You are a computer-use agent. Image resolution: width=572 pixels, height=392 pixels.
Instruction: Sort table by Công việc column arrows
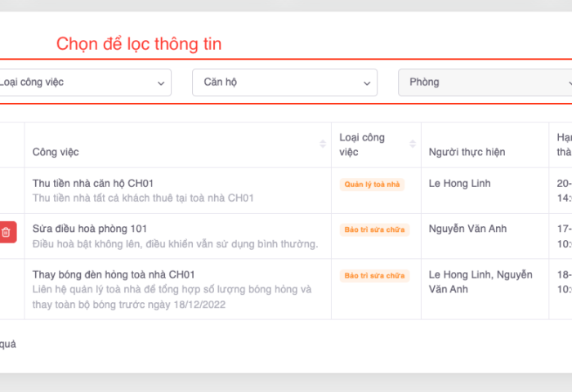[x=323, y=145]
